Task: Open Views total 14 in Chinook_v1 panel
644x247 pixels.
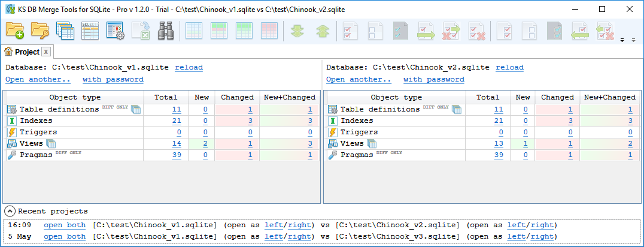Action: 177,144
